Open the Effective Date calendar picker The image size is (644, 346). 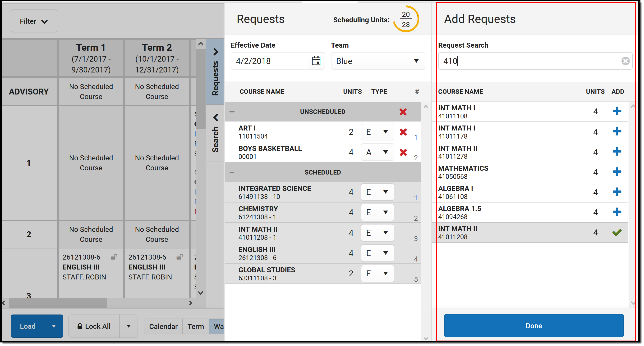316,61
